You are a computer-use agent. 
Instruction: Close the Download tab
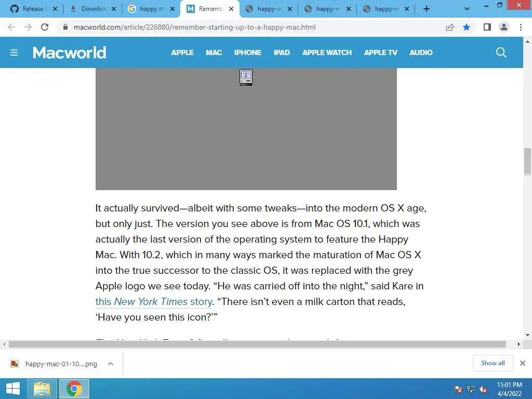pyautogui.click(x=114, y=9)
